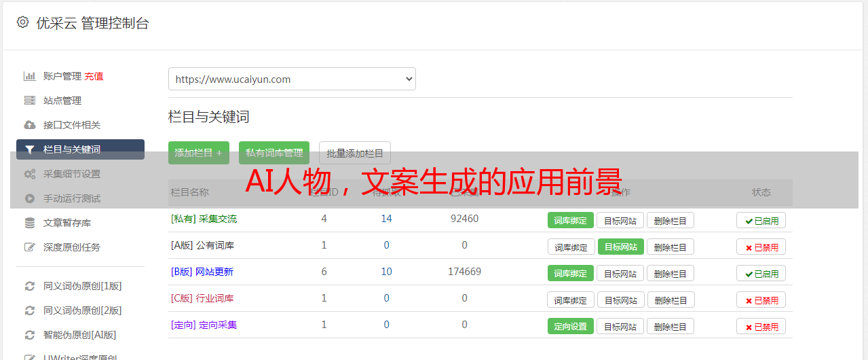Image resolution: width=868 pixels, height=360 pixels.
Task: Click 目标网站 in the 网站更新 row
Action: tap(620, 273)
